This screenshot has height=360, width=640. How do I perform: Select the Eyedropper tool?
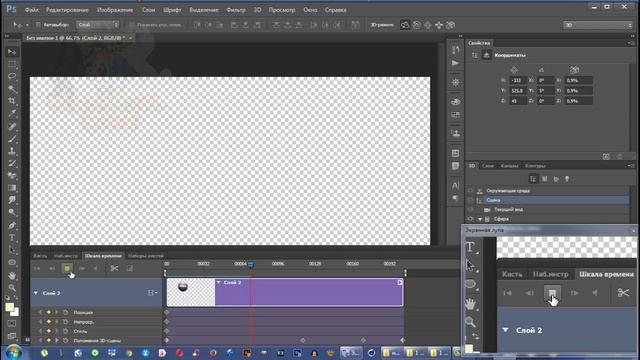point(12,113)
